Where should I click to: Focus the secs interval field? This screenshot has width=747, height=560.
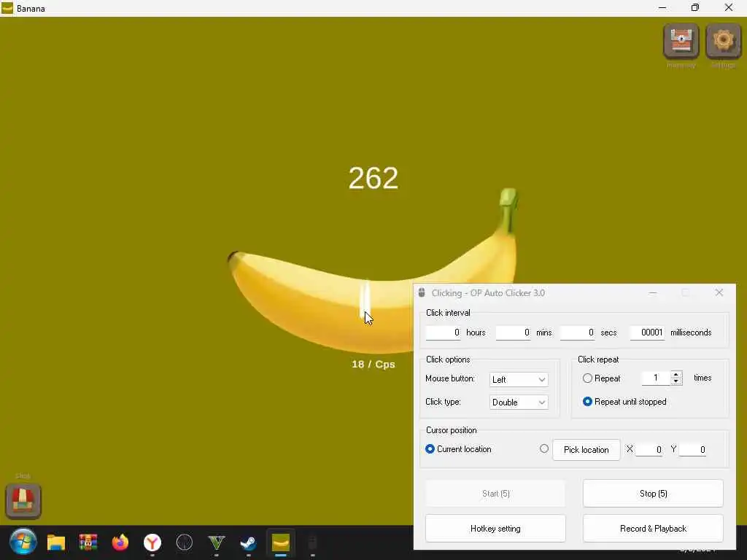578,332
